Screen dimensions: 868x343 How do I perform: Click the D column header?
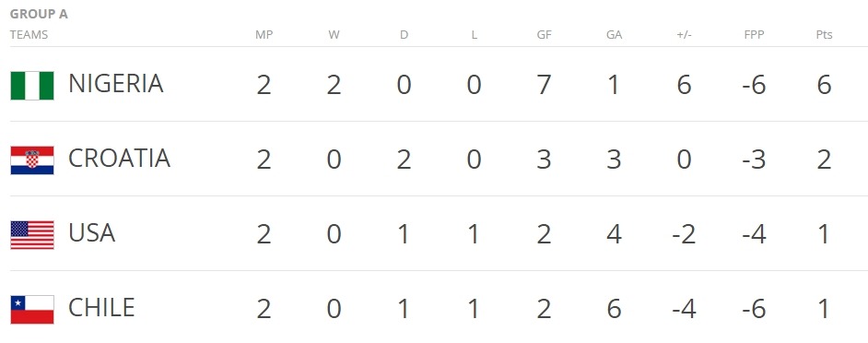tap(405, 35)
